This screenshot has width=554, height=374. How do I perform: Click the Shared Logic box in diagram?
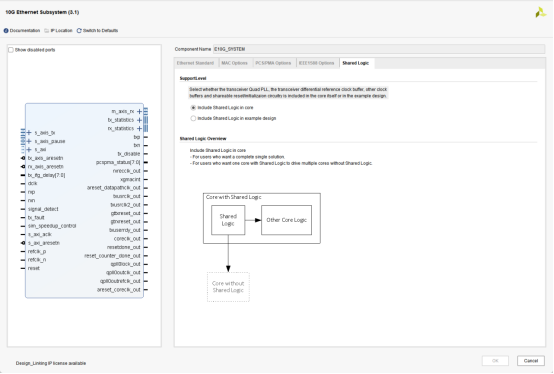click(x=228, y=220)
